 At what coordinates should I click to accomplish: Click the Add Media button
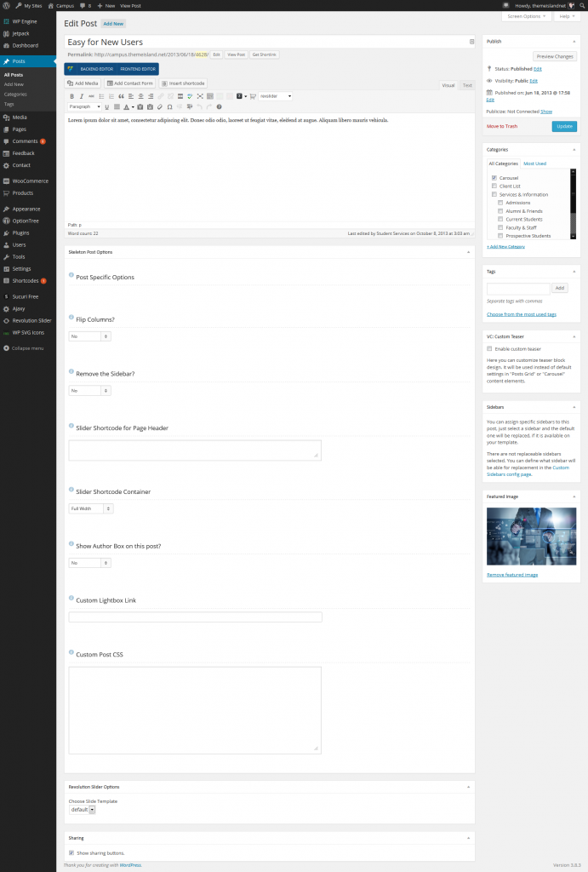pos(83,83)
